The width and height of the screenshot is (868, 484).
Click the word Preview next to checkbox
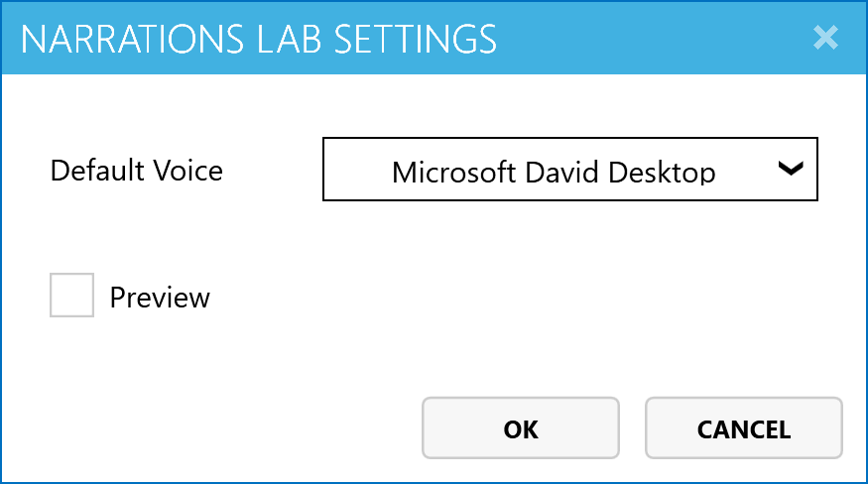[x=160, y=297]
